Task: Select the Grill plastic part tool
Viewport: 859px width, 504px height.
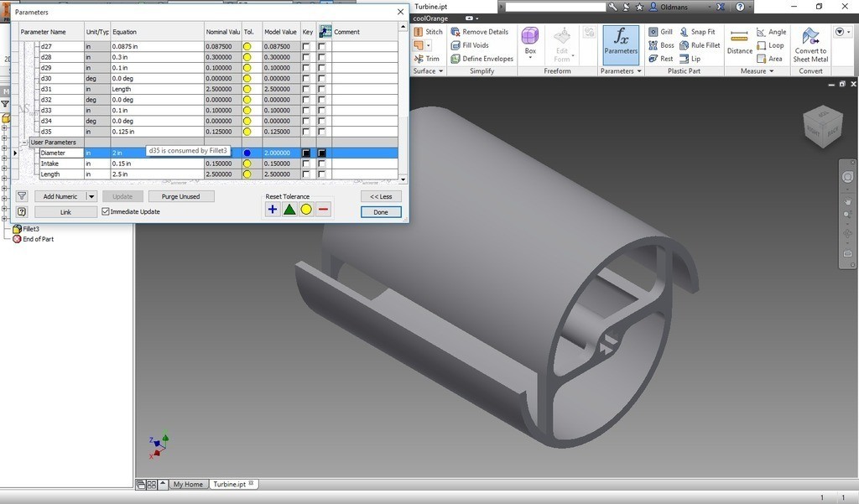Action: [x=661, y=32]
